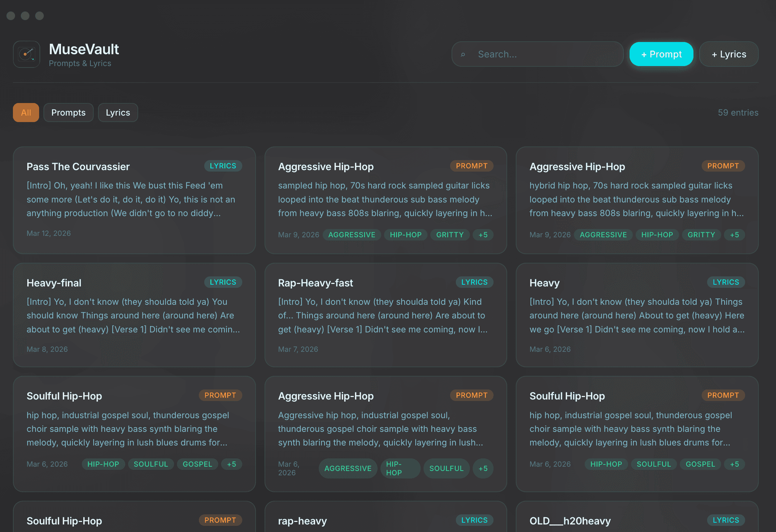Add new lyrics with + Lyrics button
776x532 pixels.
(x=729, y=54)
